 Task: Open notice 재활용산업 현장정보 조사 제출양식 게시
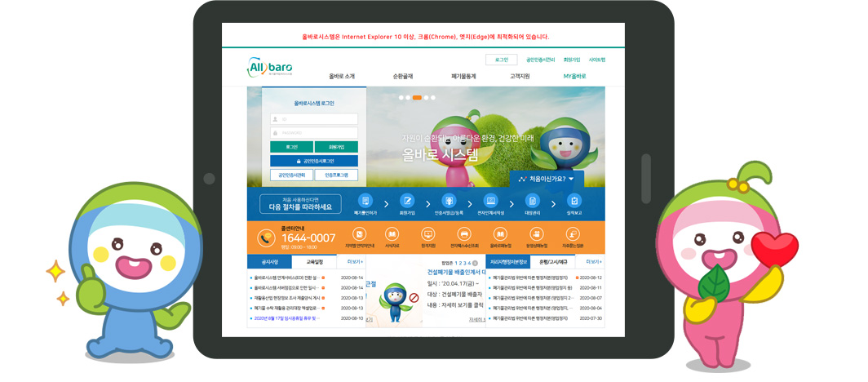point(287,298)
